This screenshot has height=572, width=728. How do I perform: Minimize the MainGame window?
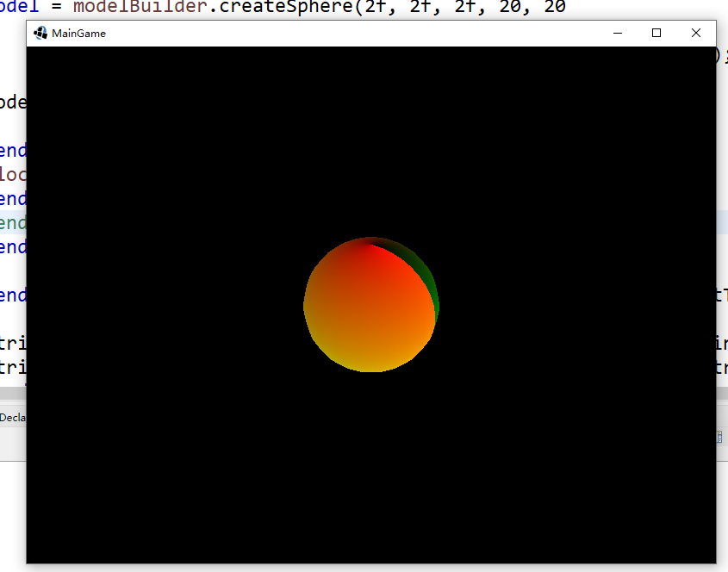click(618, 33)
